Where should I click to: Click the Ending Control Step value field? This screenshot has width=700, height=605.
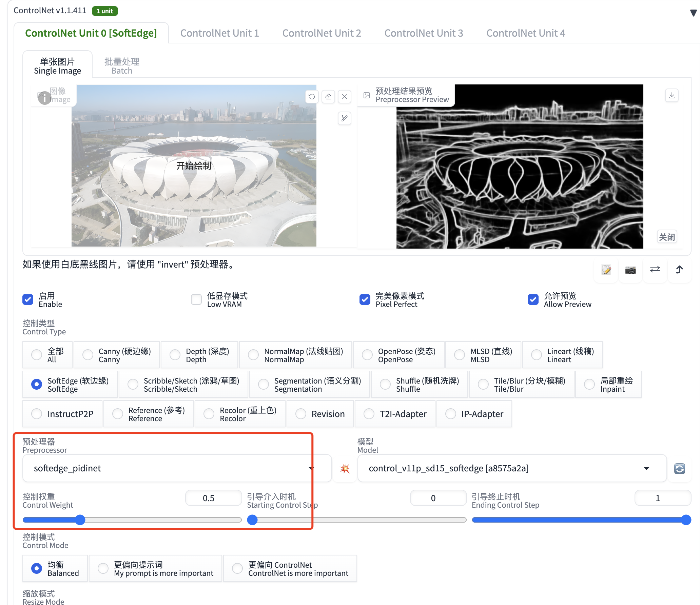pyautogui.click(x=663, y=498)
